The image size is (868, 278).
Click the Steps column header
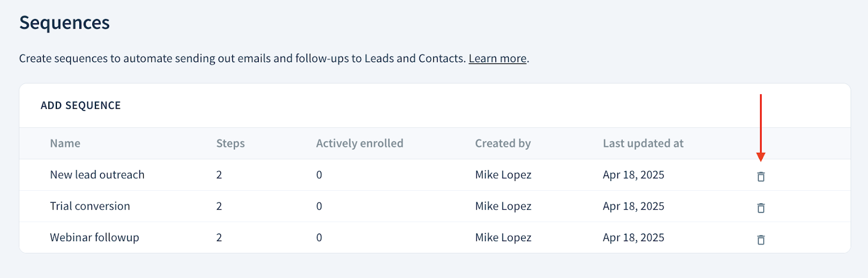[x=231, y=143]
